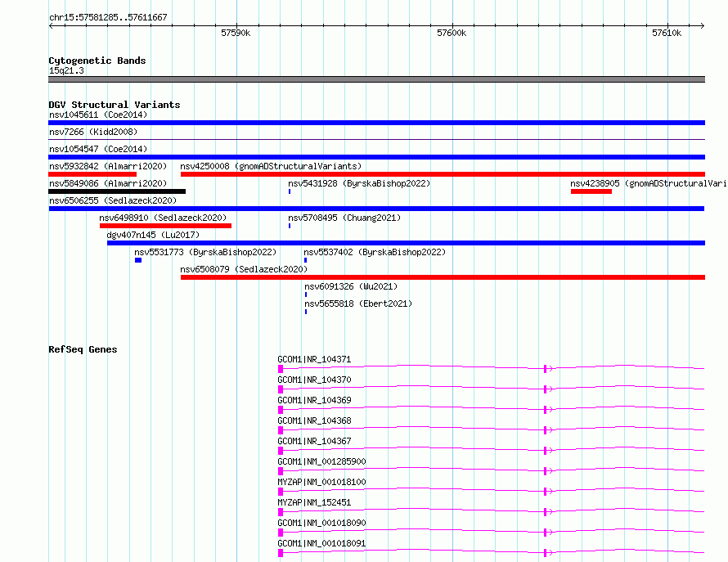Select the nsv7266 (Kidd2008) variant label
The height and width of the screenshot is (562, 728).
click(x=93, y=132)
